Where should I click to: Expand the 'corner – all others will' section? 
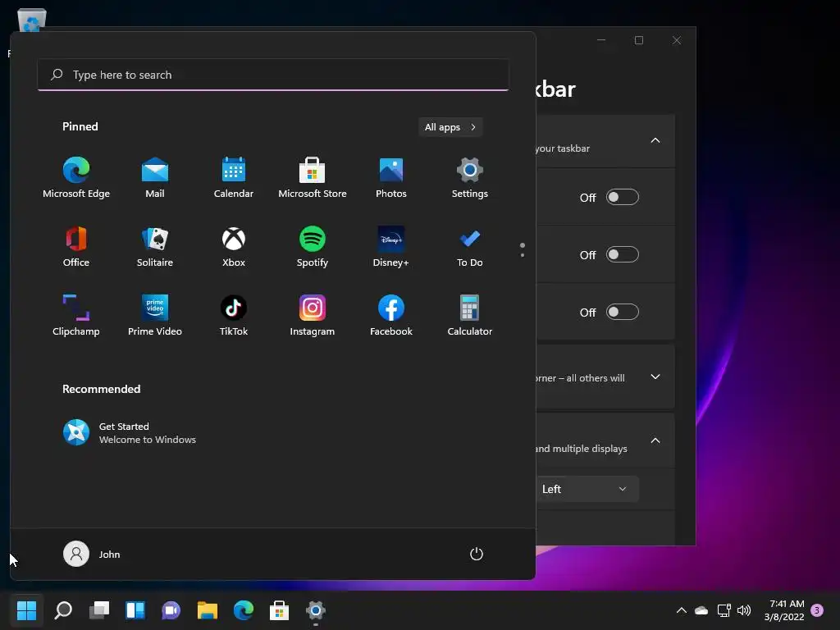click(655, 377)
